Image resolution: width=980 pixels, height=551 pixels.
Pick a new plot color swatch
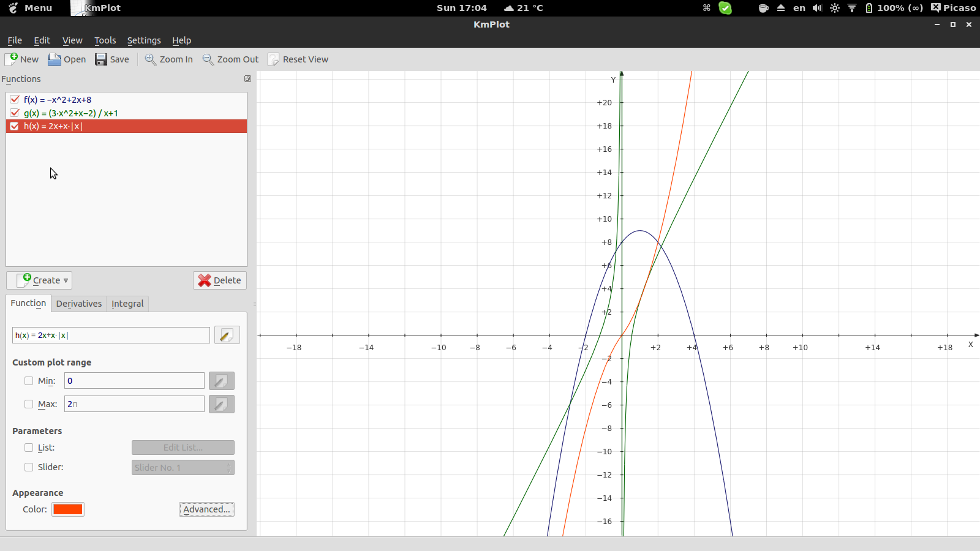(x=68, y=509)
